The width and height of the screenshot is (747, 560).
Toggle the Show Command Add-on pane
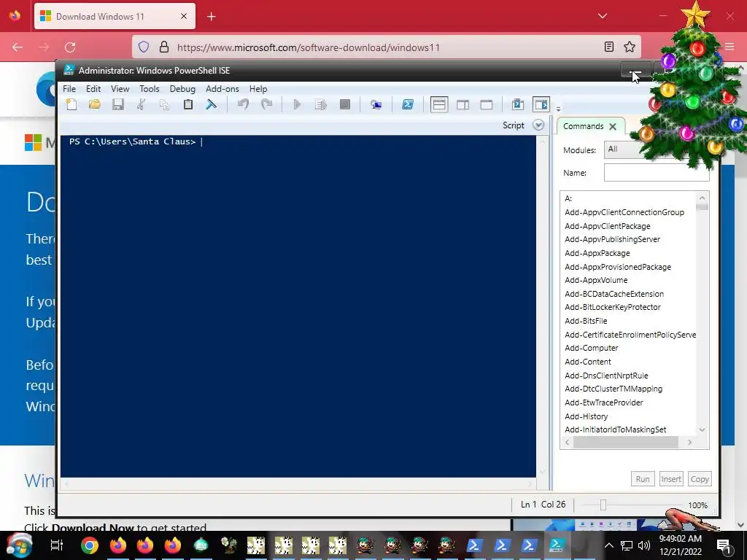tap(541, 104)
